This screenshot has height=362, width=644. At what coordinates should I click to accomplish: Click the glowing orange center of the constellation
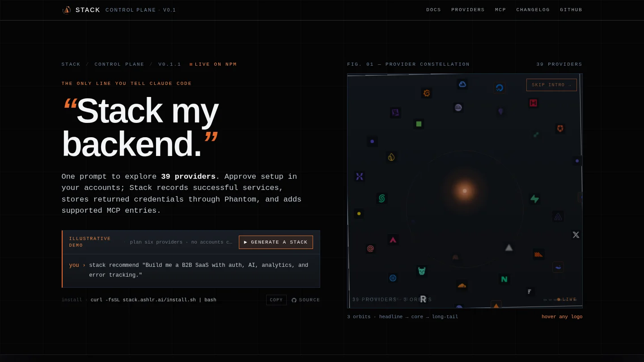coord(465,191)
